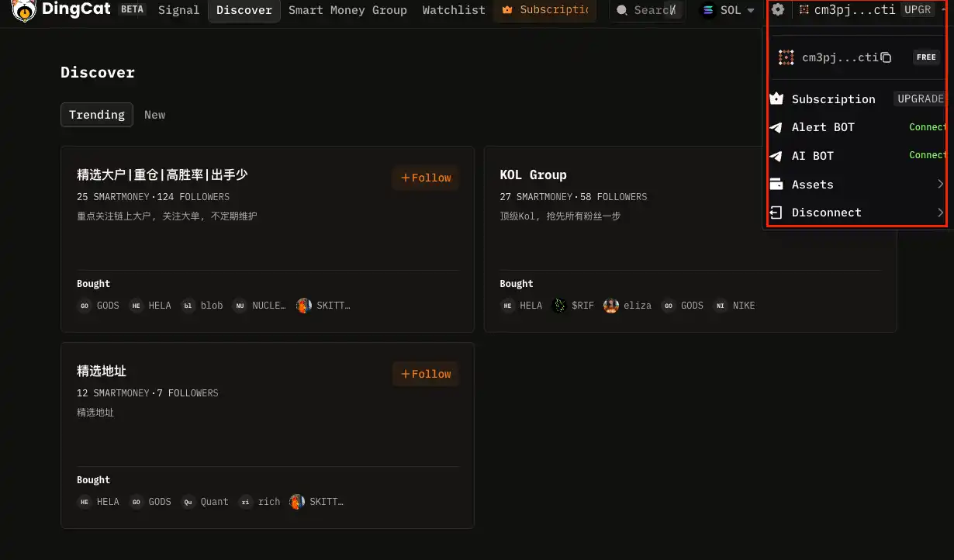Switch to the New tab
Image resolution: width=954 pixels, height=560 pixels.
(x=154, y=114)
